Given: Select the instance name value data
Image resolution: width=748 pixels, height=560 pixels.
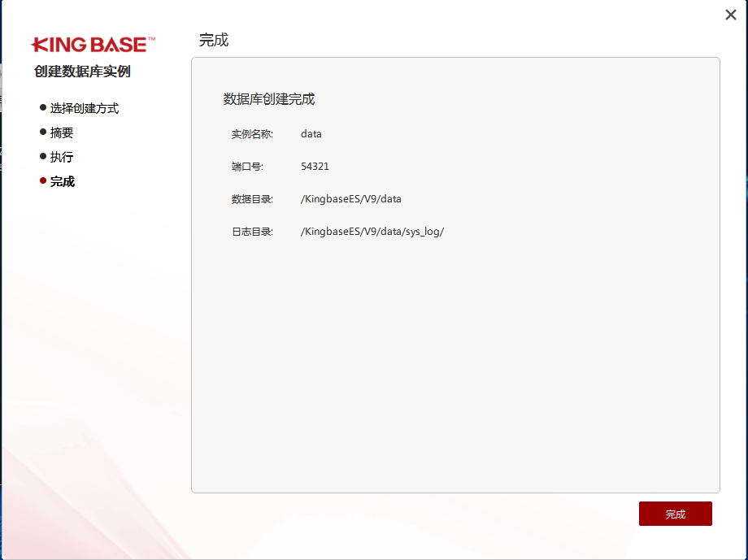Looking at the screenshot, I should pyautogui.click(x=311, y=134).
